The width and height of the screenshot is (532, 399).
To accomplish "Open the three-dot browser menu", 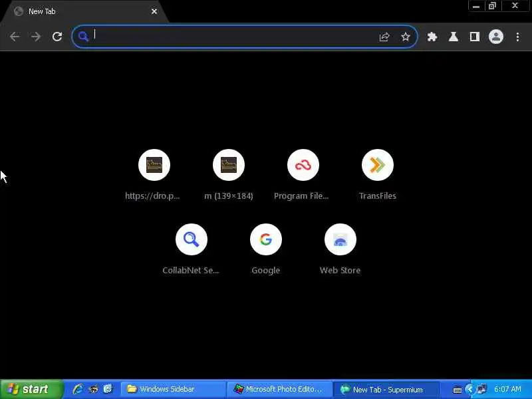I will coord(517,37).
